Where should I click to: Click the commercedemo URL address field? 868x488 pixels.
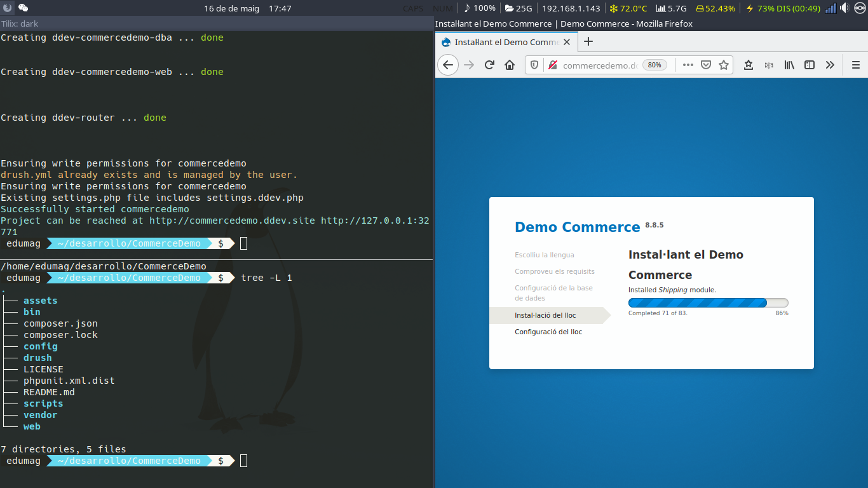tap(600, 65)
